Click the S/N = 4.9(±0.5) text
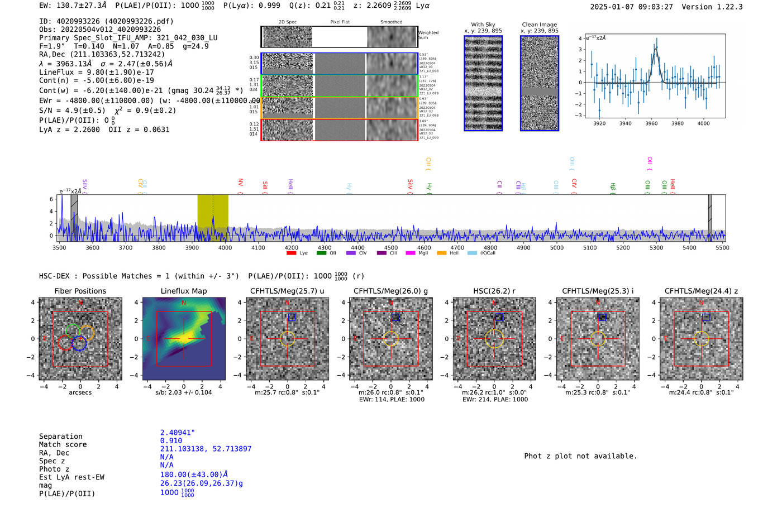782x532 pixels. pos(72,111)
